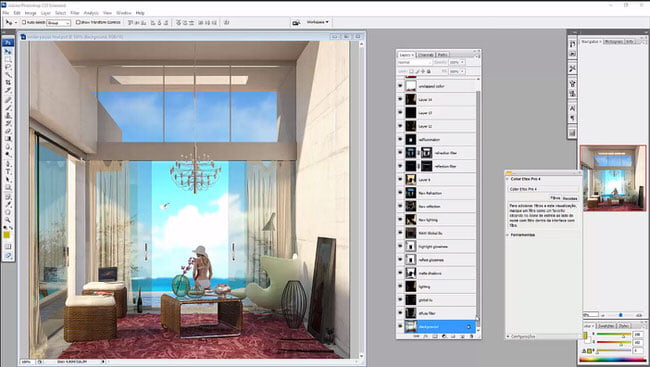Screen dimensions: 650x367
Task: Hide the background layer with its eye icon
Action: pyautogui.click(x=400, y=326)
